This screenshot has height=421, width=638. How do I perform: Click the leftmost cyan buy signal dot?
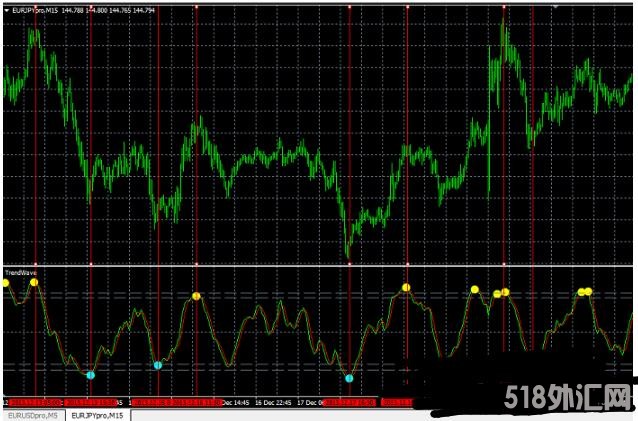[90, 375]
